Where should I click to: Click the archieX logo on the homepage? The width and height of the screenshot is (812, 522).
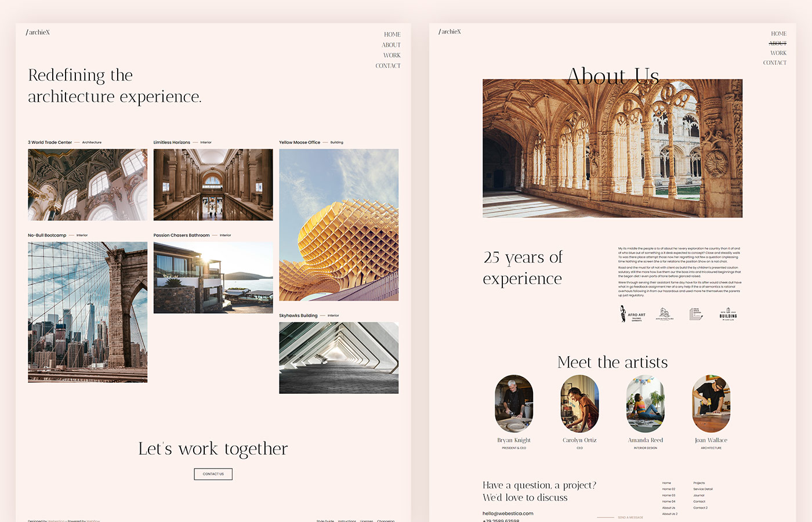38,32
